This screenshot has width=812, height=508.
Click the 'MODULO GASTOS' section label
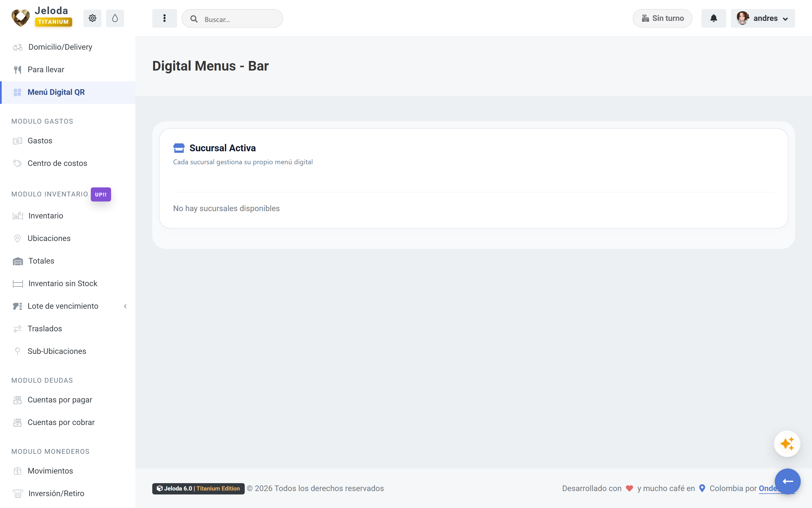(42, 121)
